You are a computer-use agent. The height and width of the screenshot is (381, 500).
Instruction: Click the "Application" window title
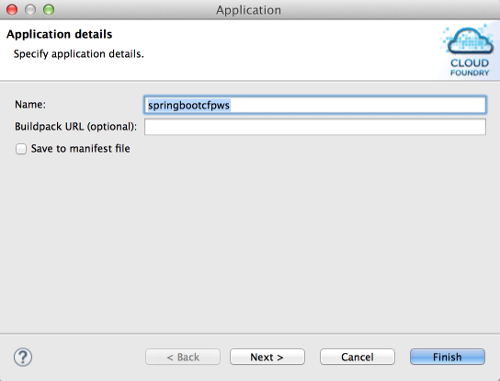coord(249,10)
